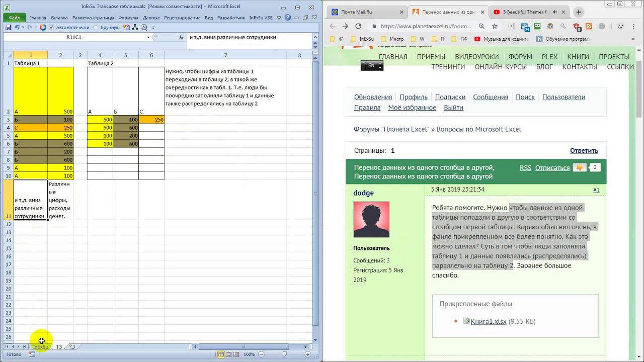Open Excel Help question mark icon
The image size is (644, 362).
tap(288, 18)
